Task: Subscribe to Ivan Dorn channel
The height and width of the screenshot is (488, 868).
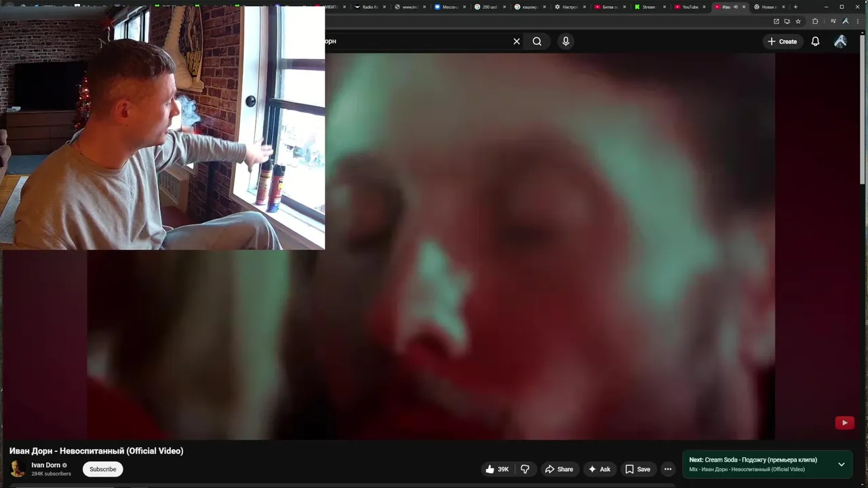Action: point(103,469)
